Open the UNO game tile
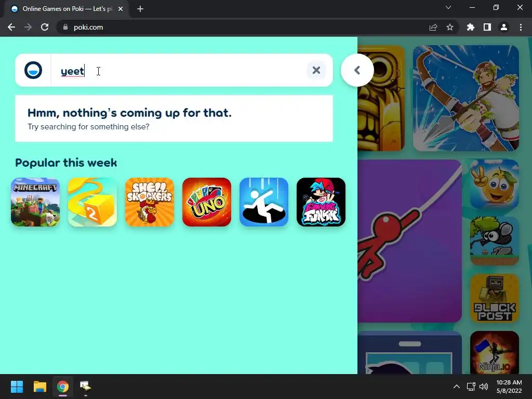The image size is (532, 399). [x=207, y=202]
